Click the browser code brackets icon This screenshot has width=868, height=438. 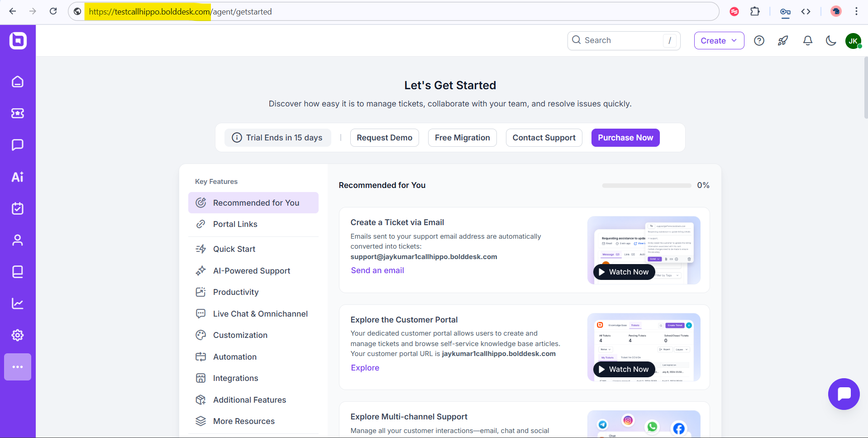(x=806, y=11)
